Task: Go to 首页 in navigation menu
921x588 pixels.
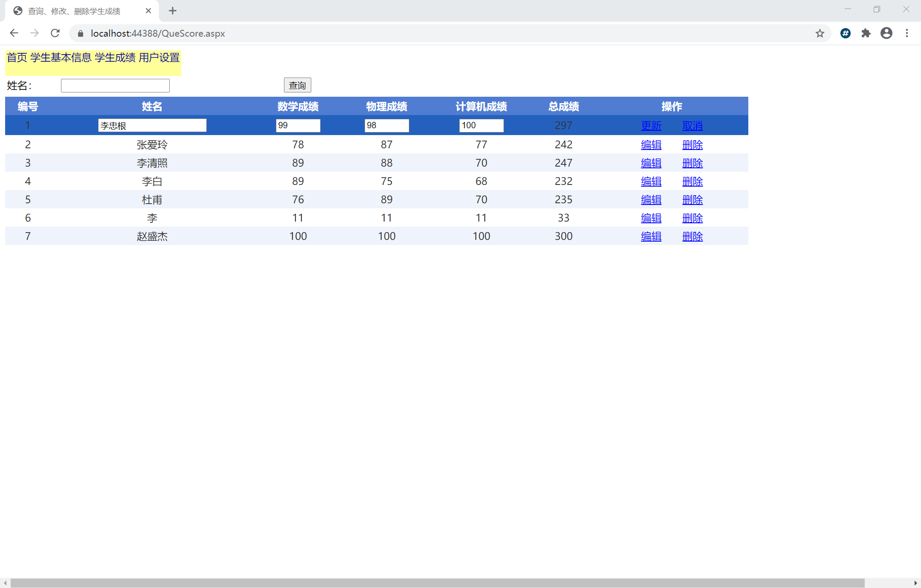Action: [17, 58]
